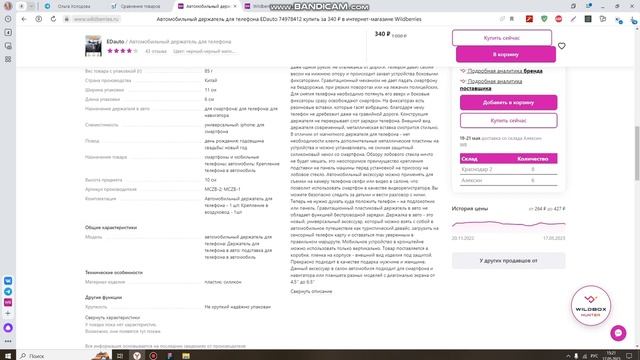The image size is (640, 360).
Task: Open Wildbox Hunter round widget
Action: pyautogui.click(x=591, y=306)
